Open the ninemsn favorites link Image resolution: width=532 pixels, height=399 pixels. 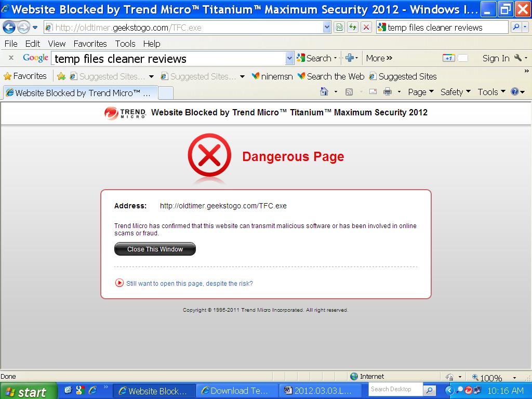pyautogui.click(x=272, y=76)
